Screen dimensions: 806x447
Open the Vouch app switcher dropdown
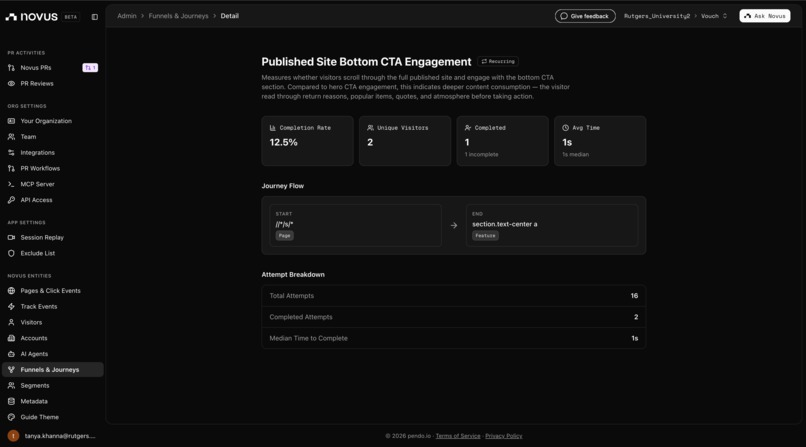pyautogui.click(x=714, y=16)
